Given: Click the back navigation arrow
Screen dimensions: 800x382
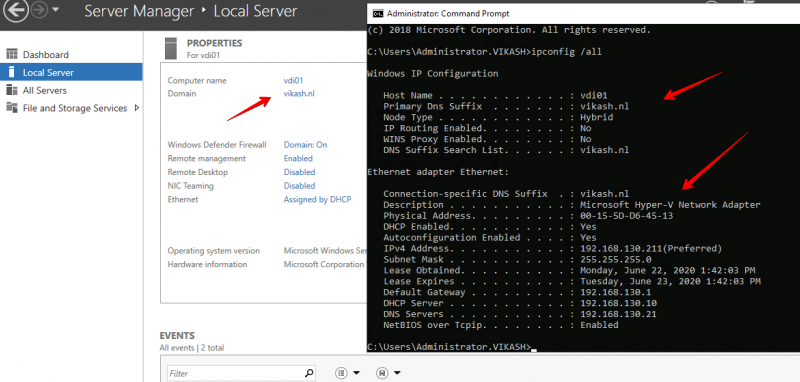Looking at the screenshot, I should 18,11.
